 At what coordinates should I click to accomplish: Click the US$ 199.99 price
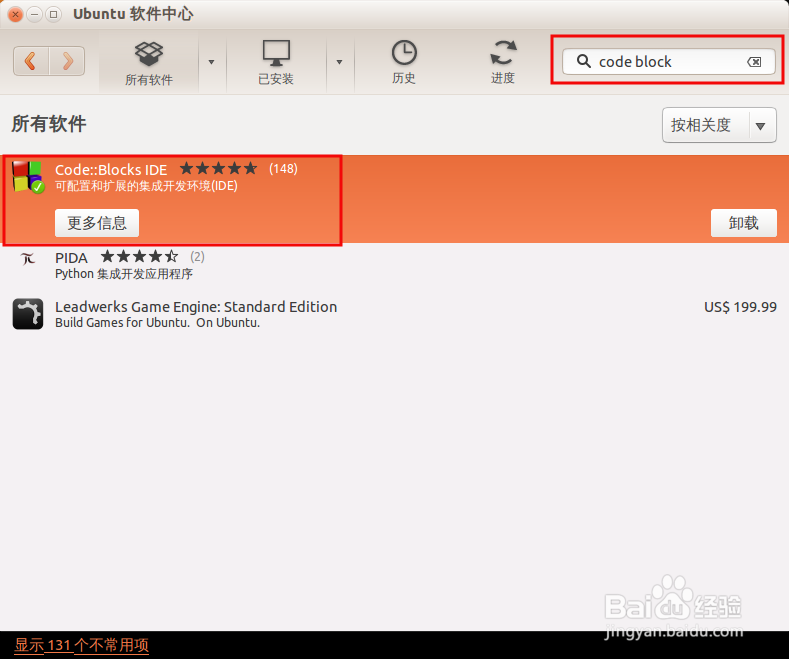point(740,307)
